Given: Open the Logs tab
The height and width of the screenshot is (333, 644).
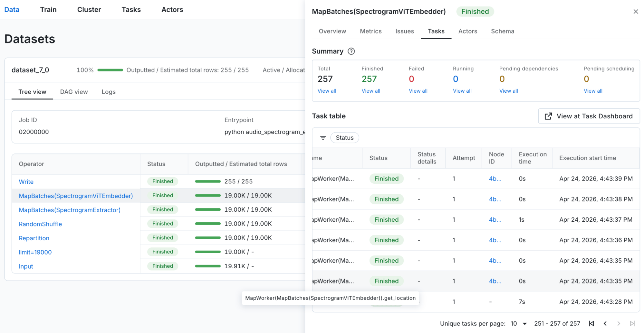Looking at the screenshot, I should click(x=109, y=92).
